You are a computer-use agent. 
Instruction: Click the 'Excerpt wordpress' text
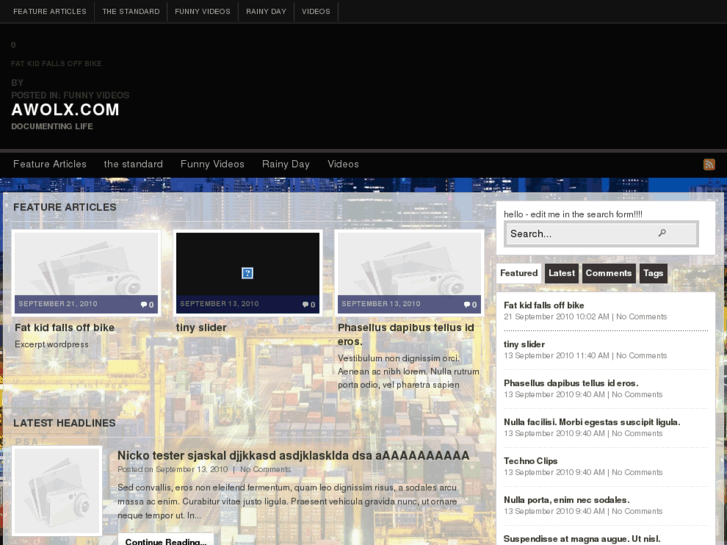coord(51,345)
